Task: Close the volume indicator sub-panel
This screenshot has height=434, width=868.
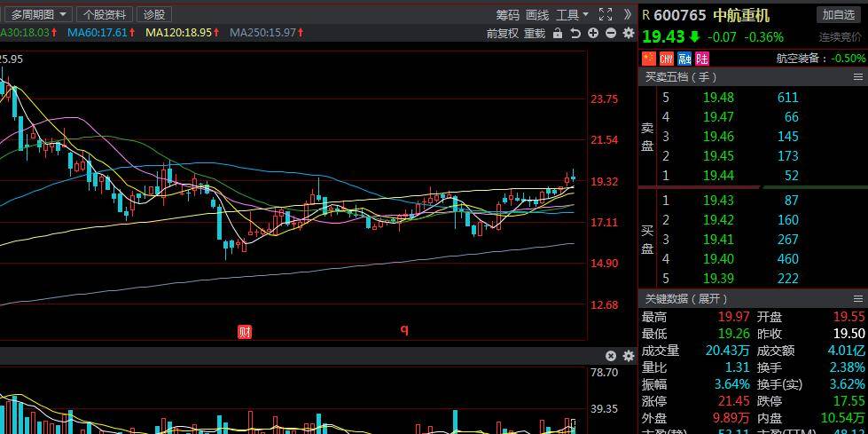Action: coord(611,356)
